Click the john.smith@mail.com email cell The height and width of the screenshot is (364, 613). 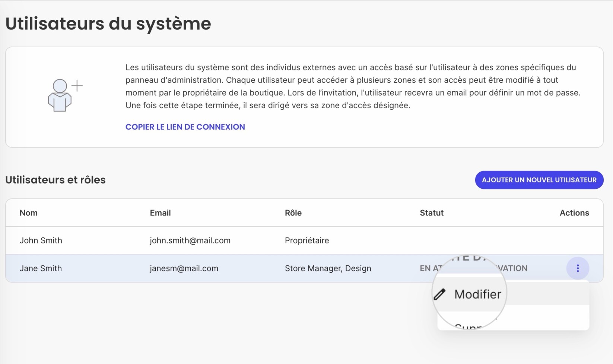click(x=190, y=240)
